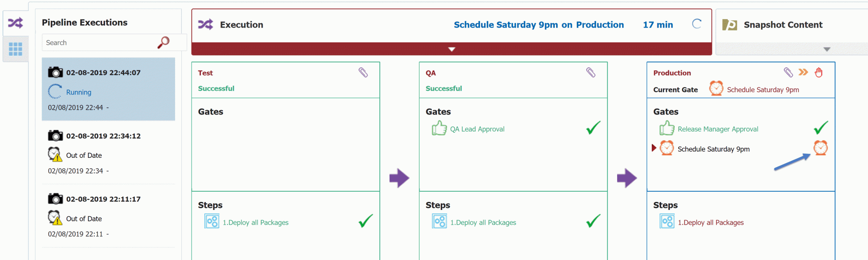Click the Production stage stop hand icon
The height and width of the screenshot is (260, 868).
[819, 73]
